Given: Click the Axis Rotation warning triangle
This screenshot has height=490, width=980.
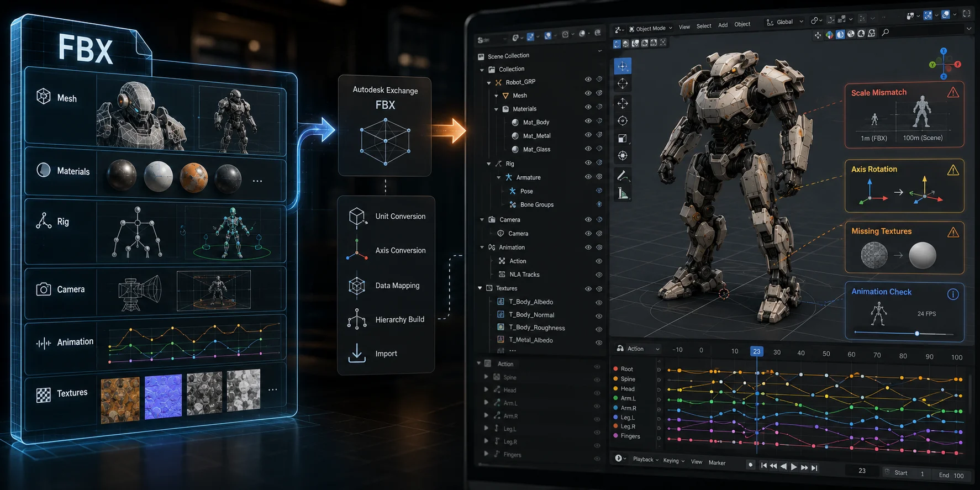Looking at the screenshot, I should coord(953,170).
